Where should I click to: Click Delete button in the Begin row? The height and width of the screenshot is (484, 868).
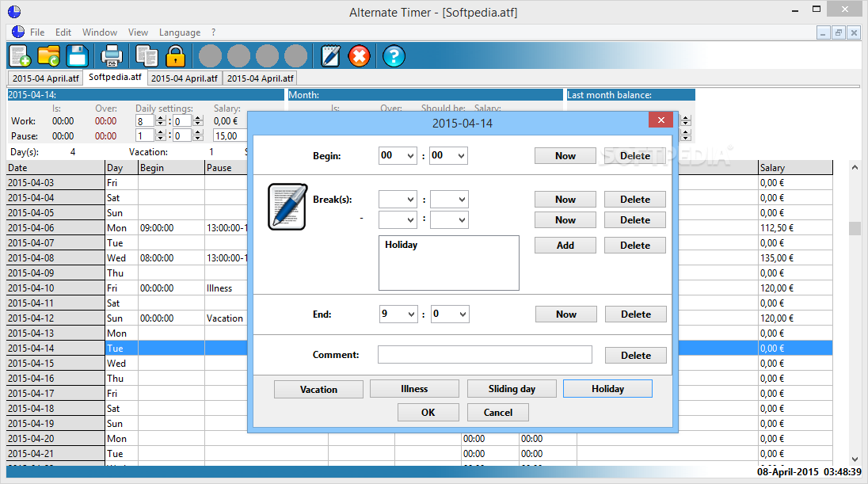tap(635, 155)
